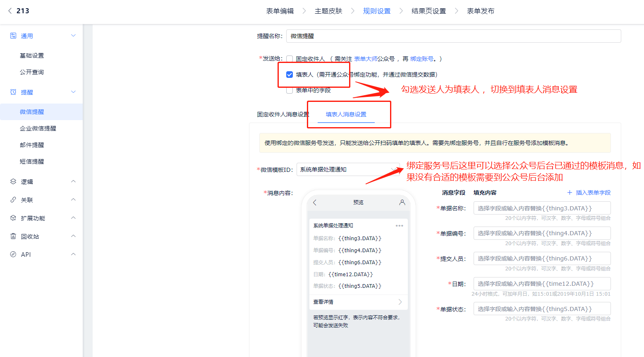Click the API icon in sidebar
This screenshot has width=644, height=357.
click(x=13, y=254)
